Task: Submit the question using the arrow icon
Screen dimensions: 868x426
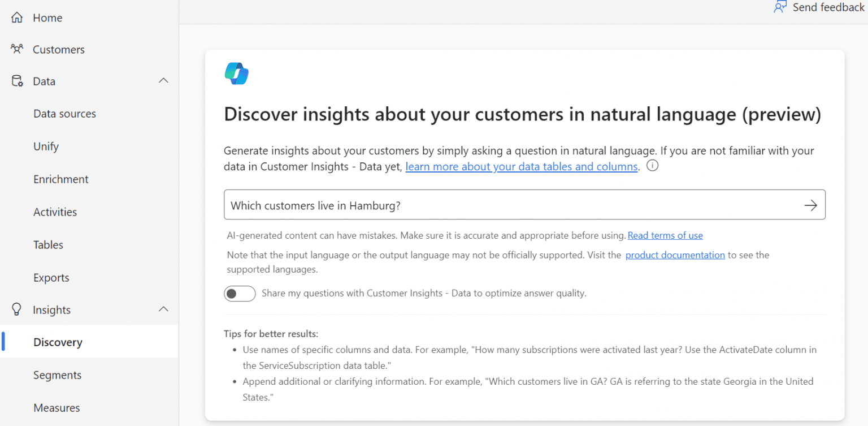Action: click(x=811, y=205)
